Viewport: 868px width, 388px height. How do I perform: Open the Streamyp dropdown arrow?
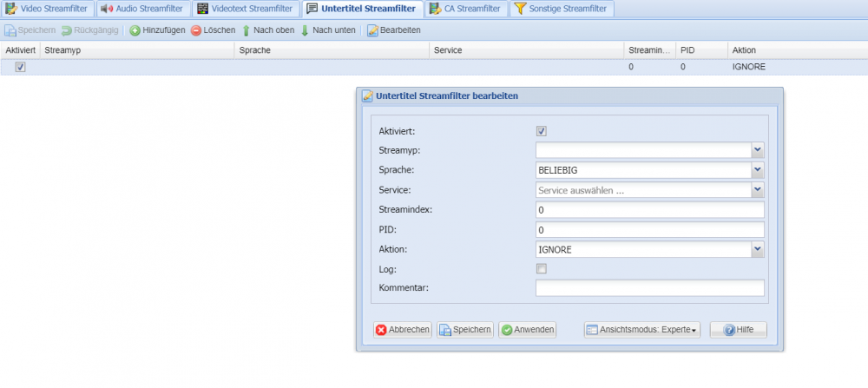(757, 150)
